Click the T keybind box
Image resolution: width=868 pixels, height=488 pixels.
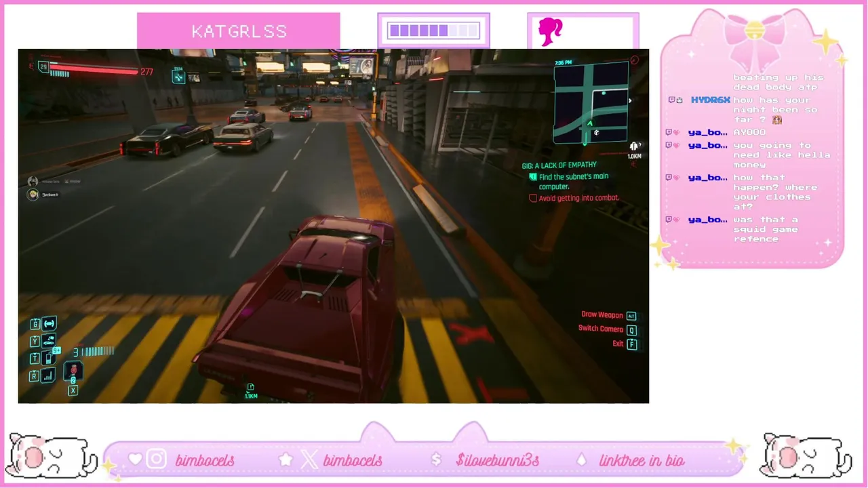click(35, 359)
